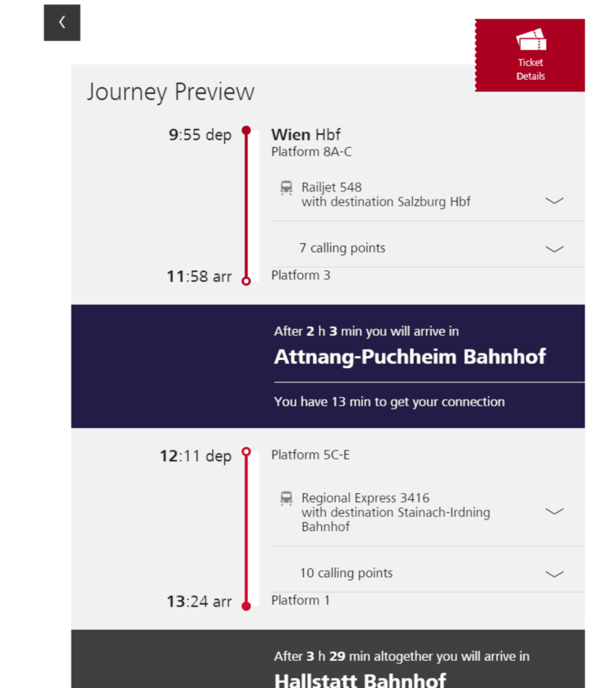Click the 10 calling points label

point(347,573)
